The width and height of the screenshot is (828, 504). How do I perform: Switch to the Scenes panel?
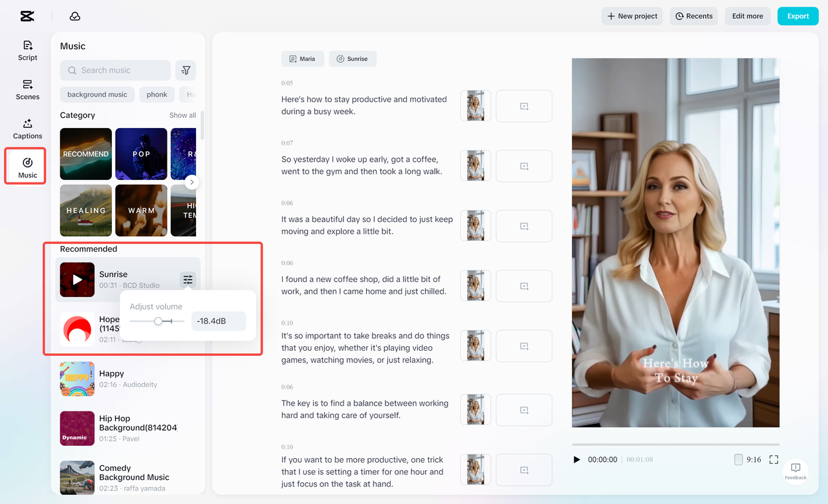tap(28, 90)
